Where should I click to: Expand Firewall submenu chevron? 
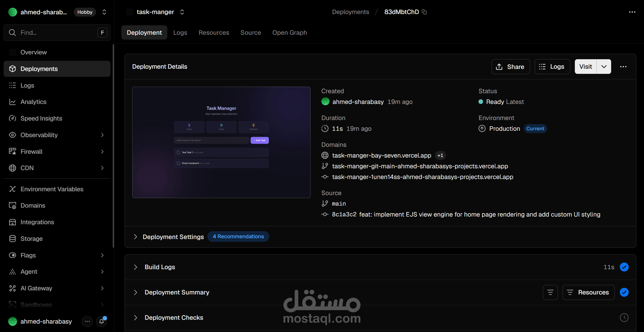click(102, 151)
